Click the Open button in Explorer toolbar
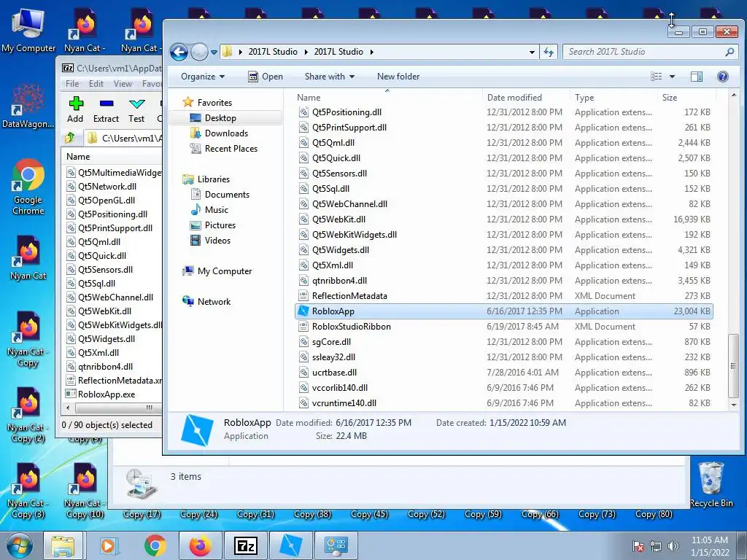Image resolution: width=747 pixels, height=560 pixels. click(x=266, y=77)
